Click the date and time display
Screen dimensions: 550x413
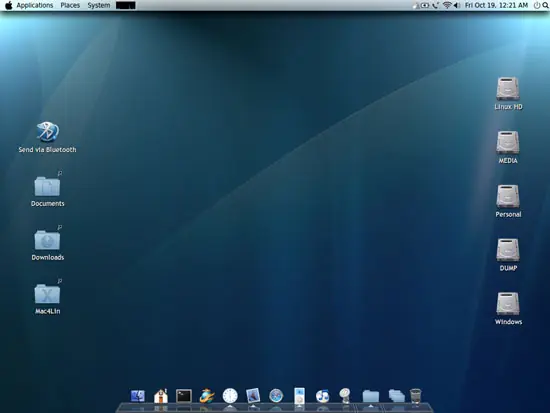coord(496,5)
